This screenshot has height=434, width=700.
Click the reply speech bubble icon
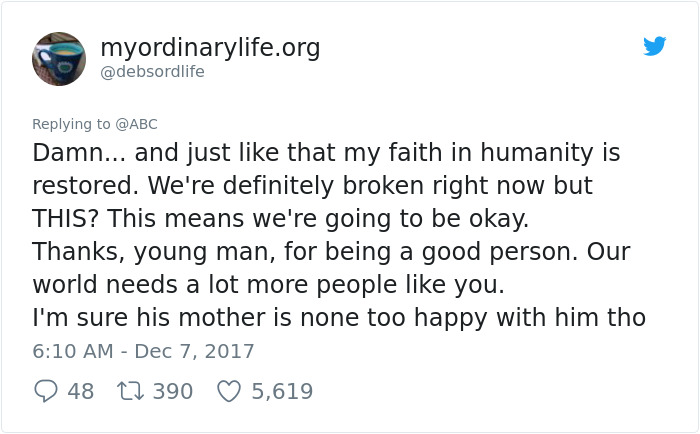46,391
